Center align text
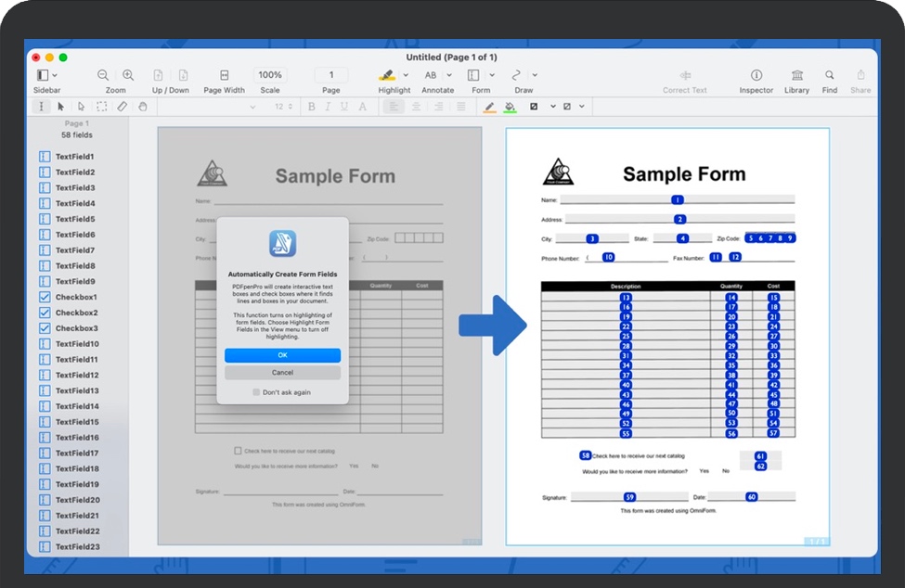Viewport: 905px width, 588px height. [x=416, y=107]
